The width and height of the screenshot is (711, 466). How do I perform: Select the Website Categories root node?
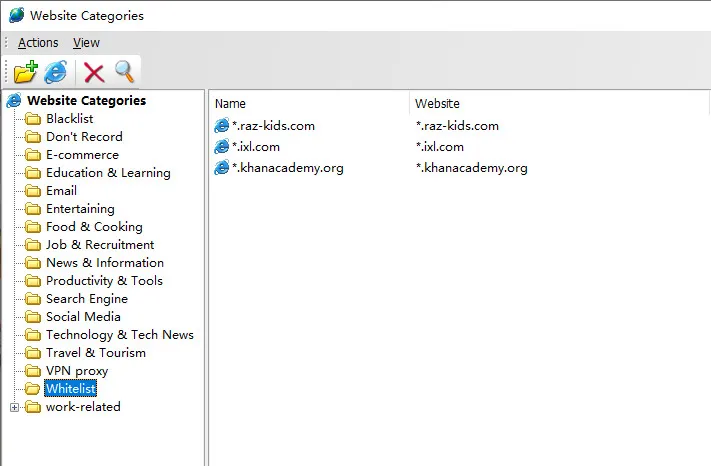point(87,100)
